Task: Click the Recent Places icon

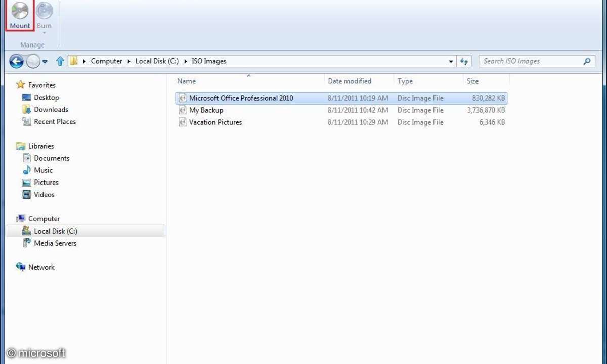Action: tap(27, 121)
